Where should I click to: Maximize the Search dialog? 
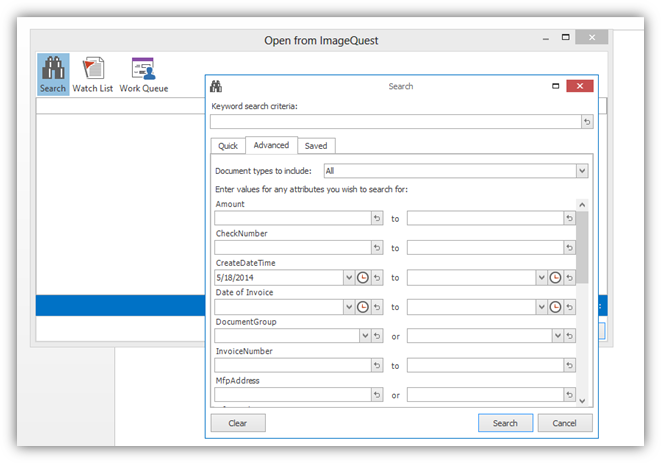click(556, 86)
